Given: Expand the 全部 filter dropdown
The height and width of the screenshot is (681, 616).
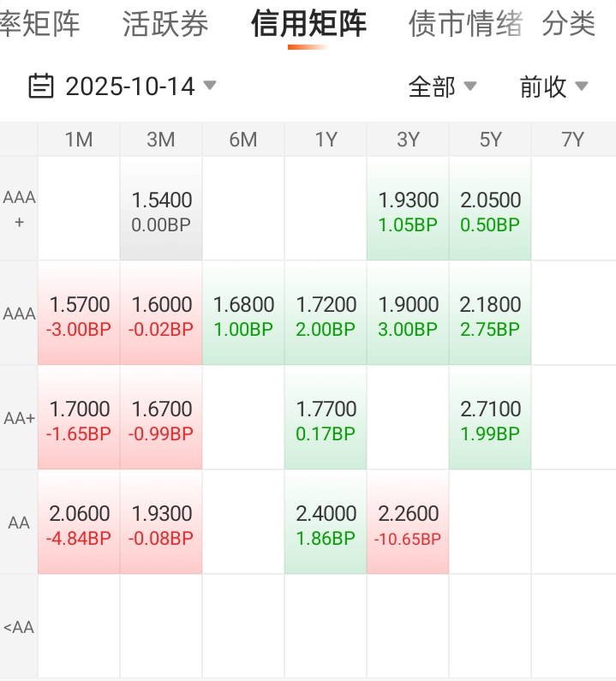Looking at the screenshot, I should tap(442, 87).
